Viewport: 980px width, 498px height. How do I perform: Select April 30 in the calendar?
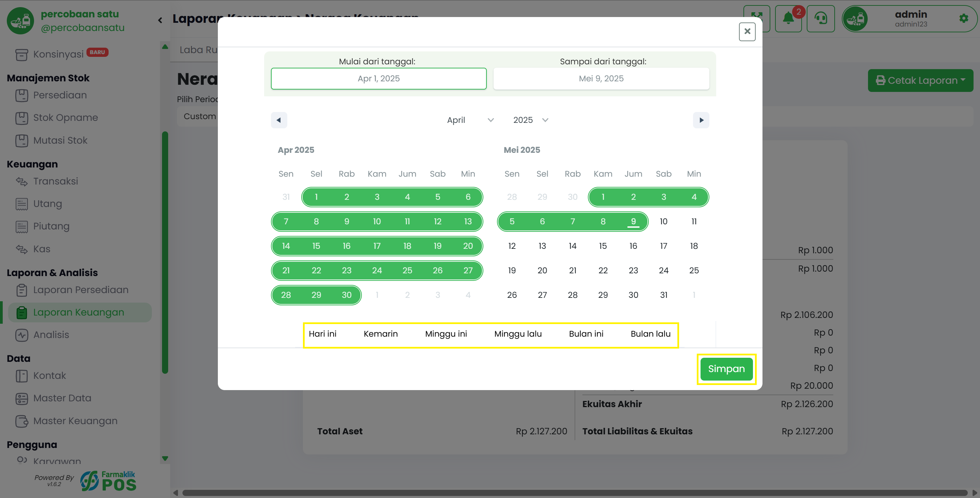[347, 295]
